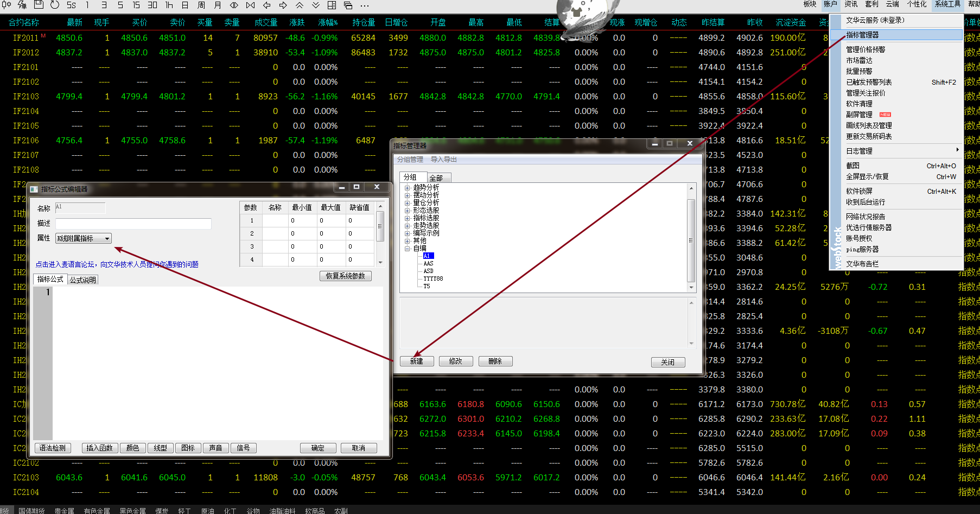This screenshot has width=980, height=514.
Task: Click the save (floppy disk) toolbar icon
Action: 39,5
